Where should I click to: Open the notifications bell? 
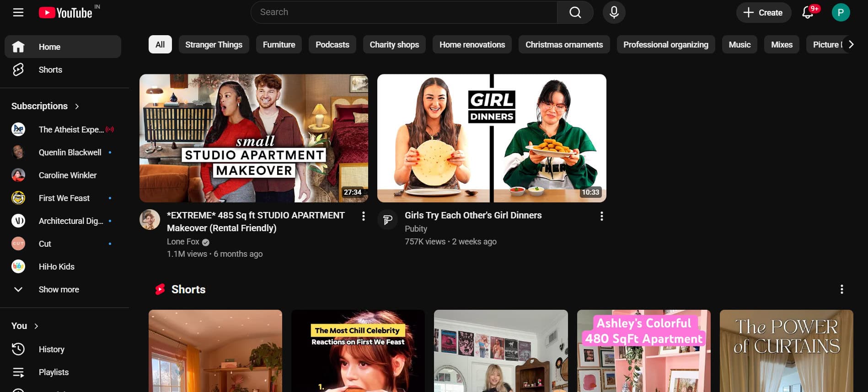[808, 12]
